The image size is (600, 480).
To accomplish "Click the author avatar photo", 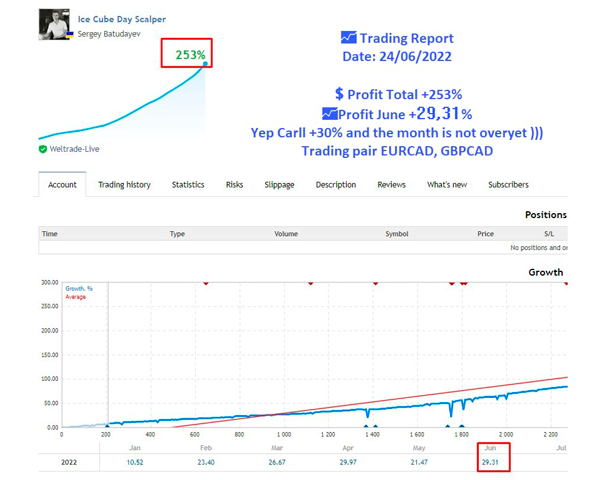I will [54, 26].
